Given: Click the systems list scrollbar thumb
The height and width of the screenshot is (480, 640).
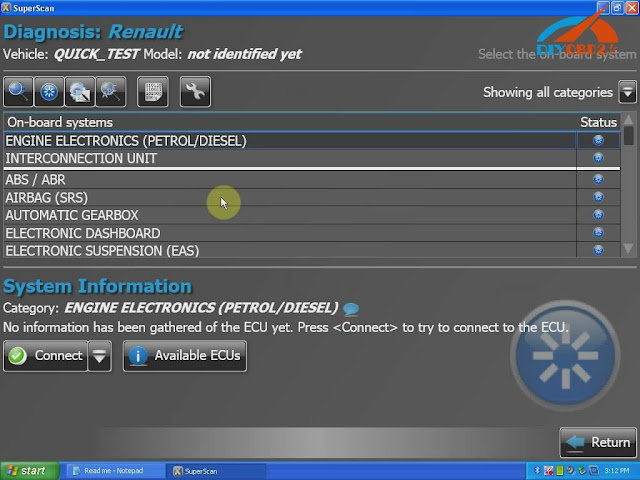Looking at the screenshot, I should point(629,136).
